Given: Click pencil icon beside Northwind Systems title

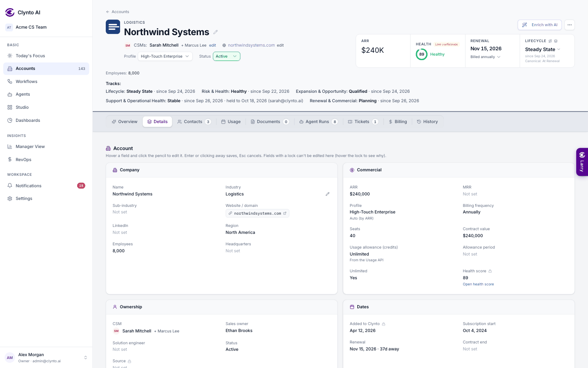Looking at the screenshot, I should pos(216,32).
